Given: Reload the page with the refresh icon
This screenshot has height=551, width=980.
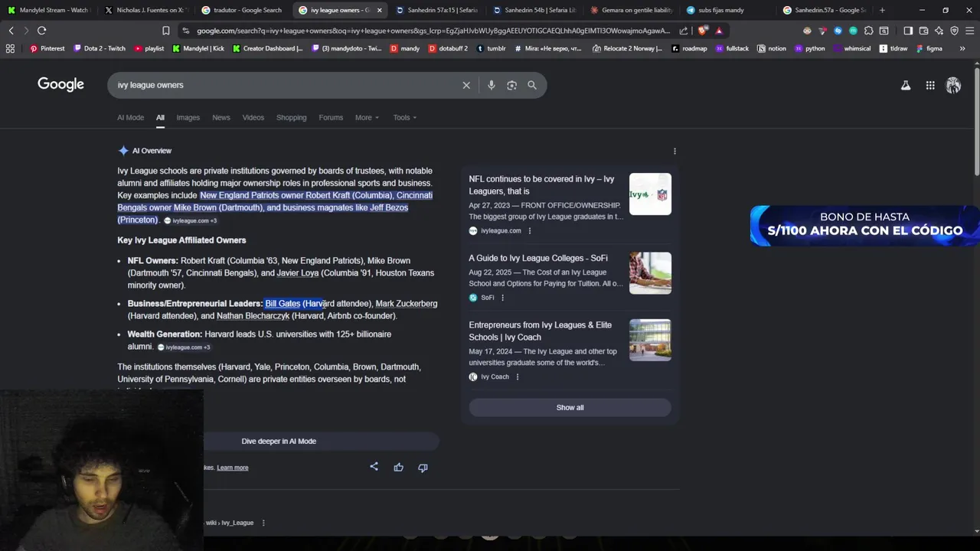Looking at the screenshot, I should click(x=41, y=31).
